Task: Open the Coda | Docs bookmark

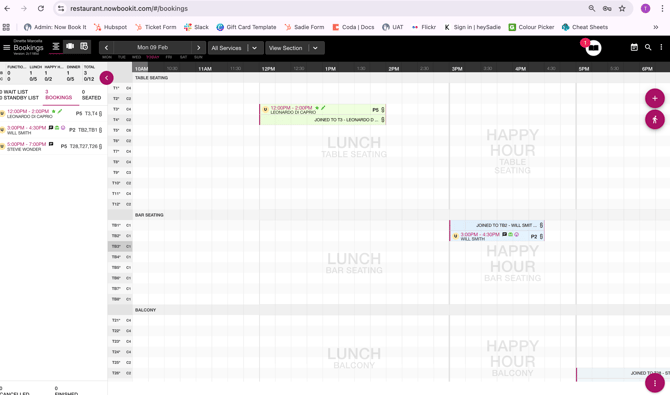Action: coord(353,27)
